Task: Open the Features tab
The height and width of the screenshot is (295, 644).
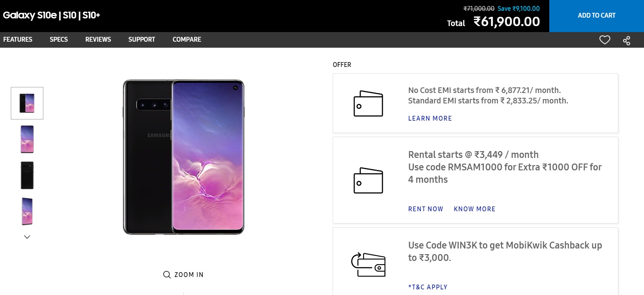Action: 18,39
